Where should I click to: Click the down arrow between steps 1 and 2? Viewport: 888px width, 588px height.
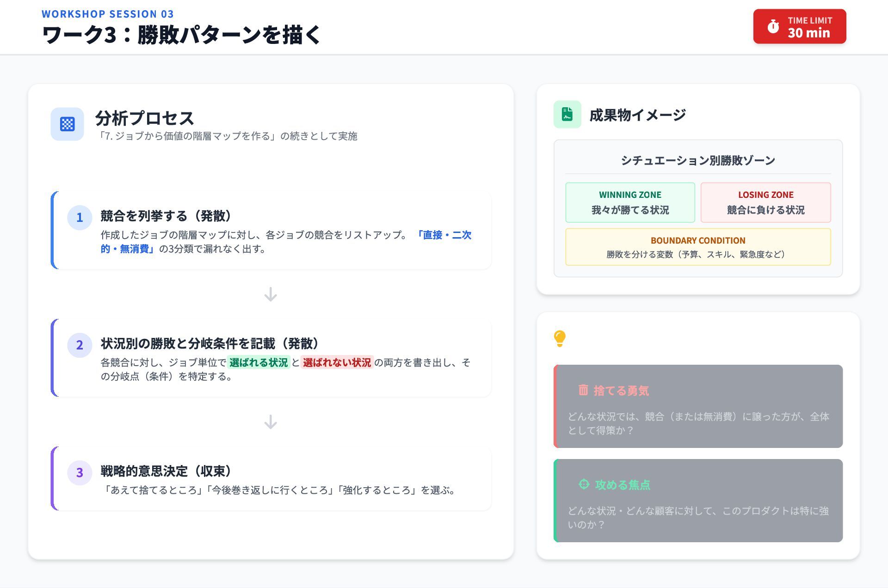click(x=271, y=294)
